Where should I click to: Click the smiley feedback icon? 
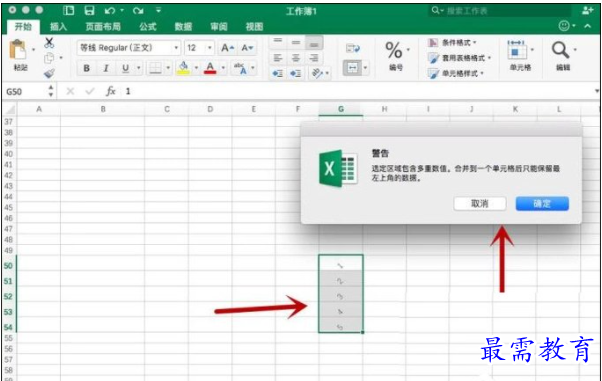tap(564, 26)
